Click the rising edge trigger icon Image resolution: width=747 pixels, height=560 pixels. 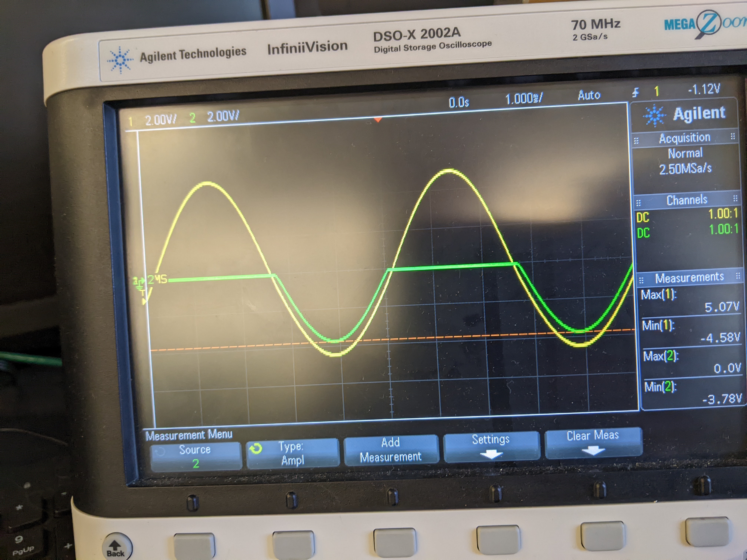635,92
